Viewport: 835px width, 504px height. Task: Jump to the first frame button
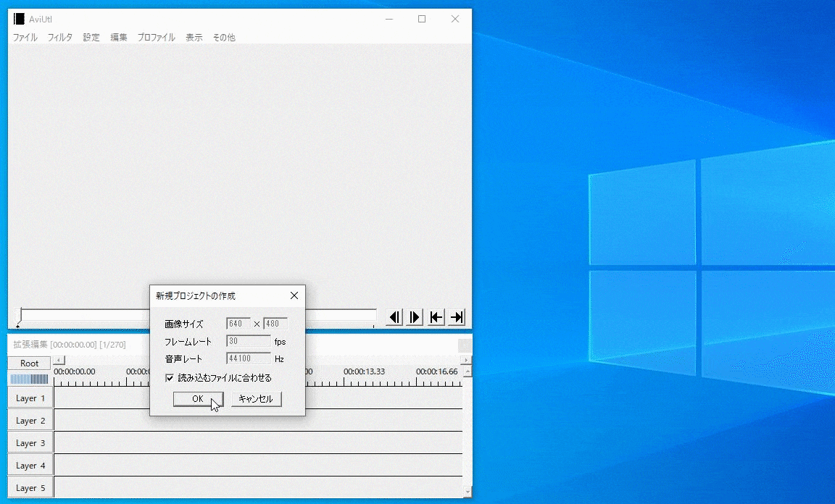click(x=436, y=317)
